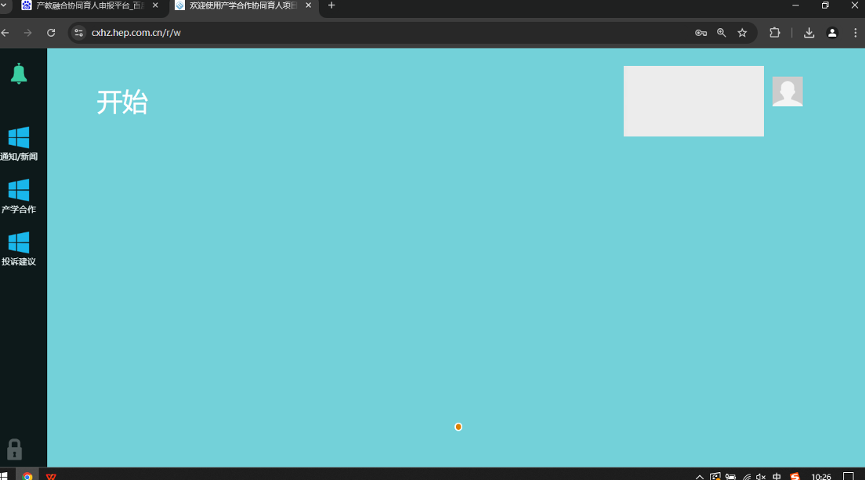
Task: Expand the tab search dropdown arrow
Action: (5, 6)
